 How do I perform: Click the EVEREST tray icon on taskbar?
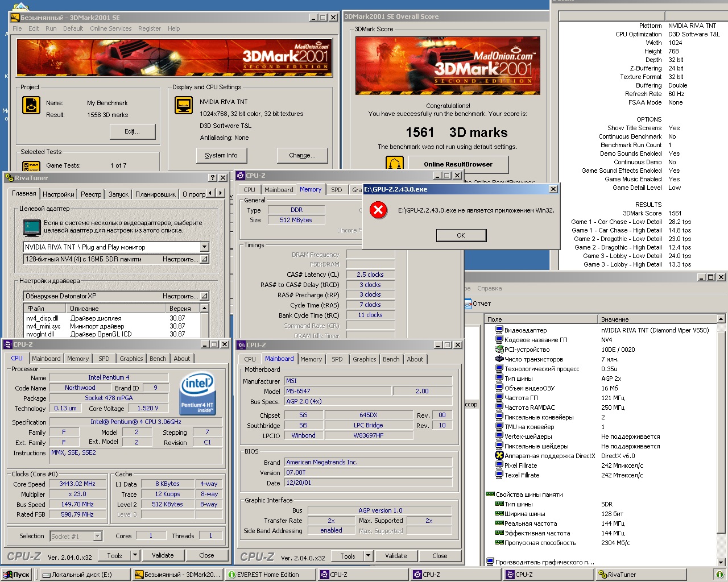[719, 575]
